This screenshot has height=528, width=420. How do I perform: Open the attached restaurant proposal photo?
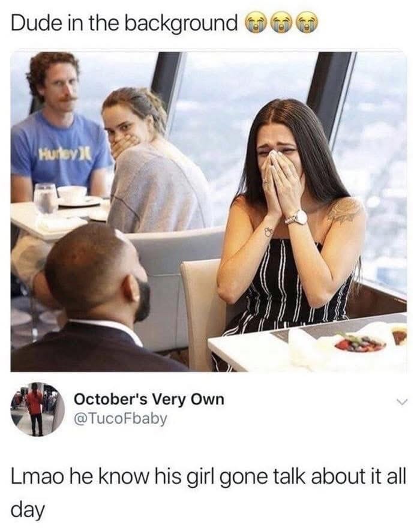tap(208, 211)
